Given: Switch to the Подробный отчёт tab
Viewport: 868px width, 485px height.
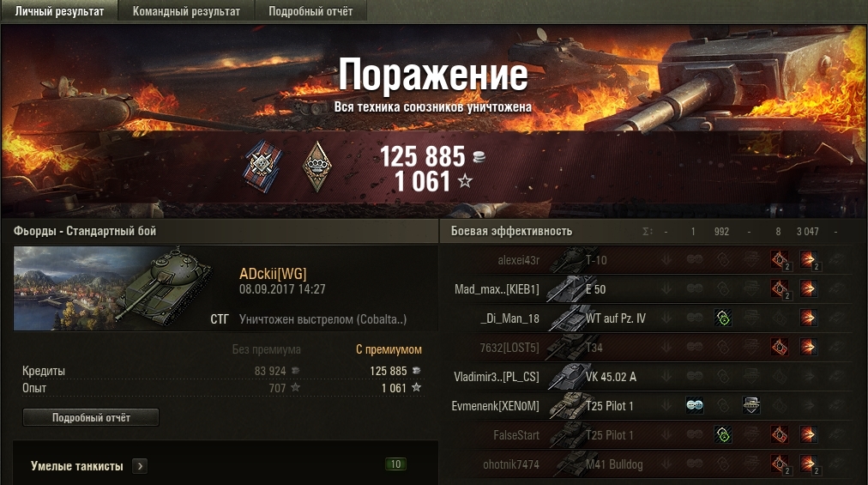Looking at the screenshot, I should [310, 11].
